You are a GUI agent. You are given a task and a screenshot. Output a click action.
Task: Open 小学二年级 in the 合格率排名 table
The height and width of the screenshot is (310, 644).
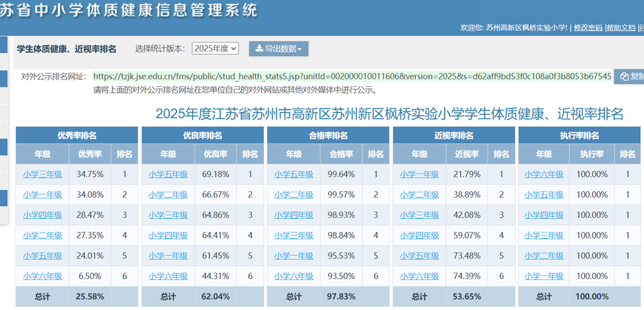click(x=294, y=195)
